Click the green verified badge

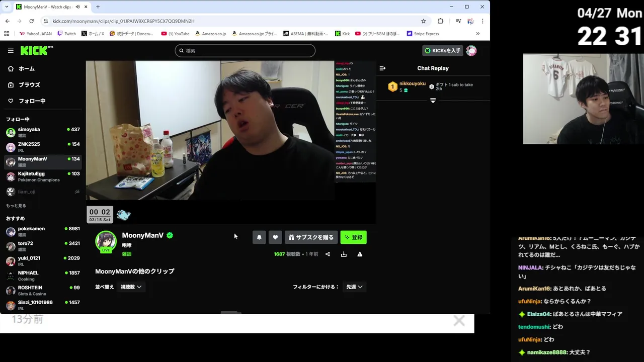[x=170, y=235]
